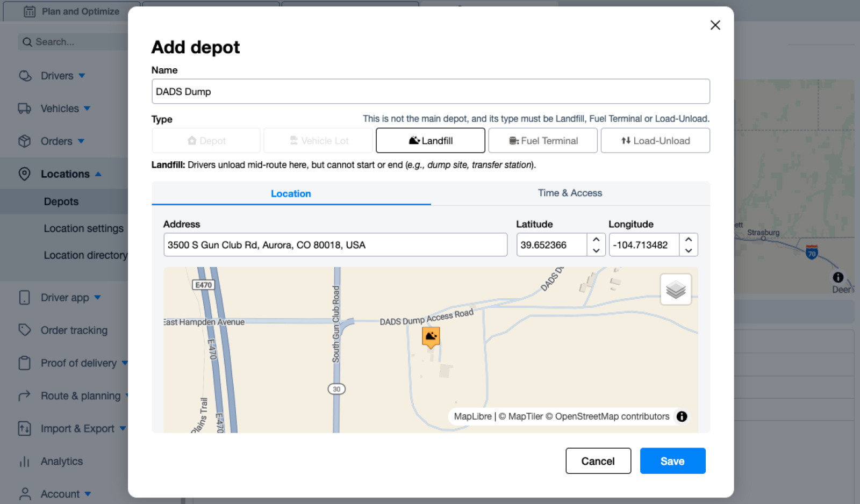Click the Vehicles truck icon
Image resolution: width=860 pixels, height=504 pixels.
(25, 108)
